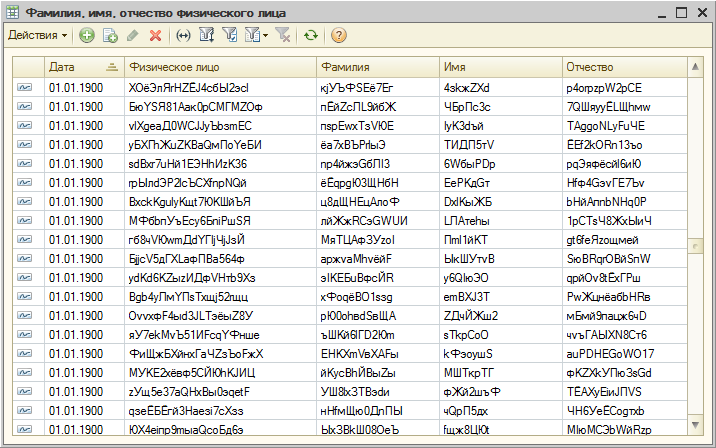Open filter history dropdown arrow
The image size is (716, 448).
265,35
